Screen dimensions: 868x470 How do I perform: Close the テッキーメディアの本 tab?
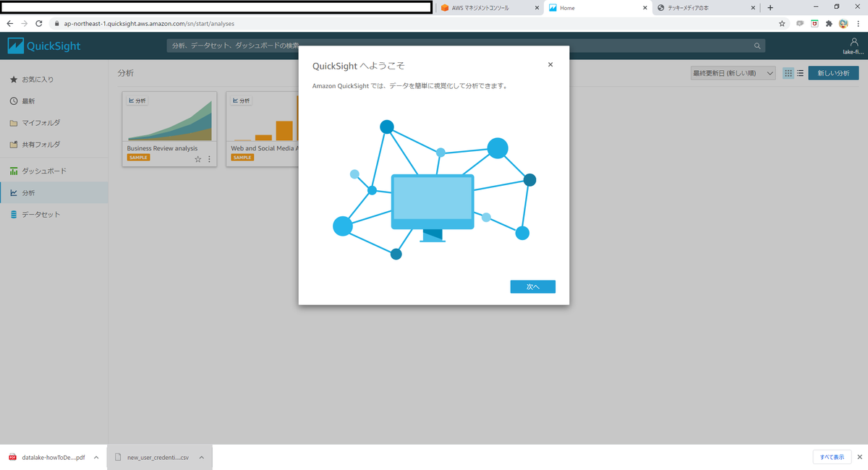point(754,8)
